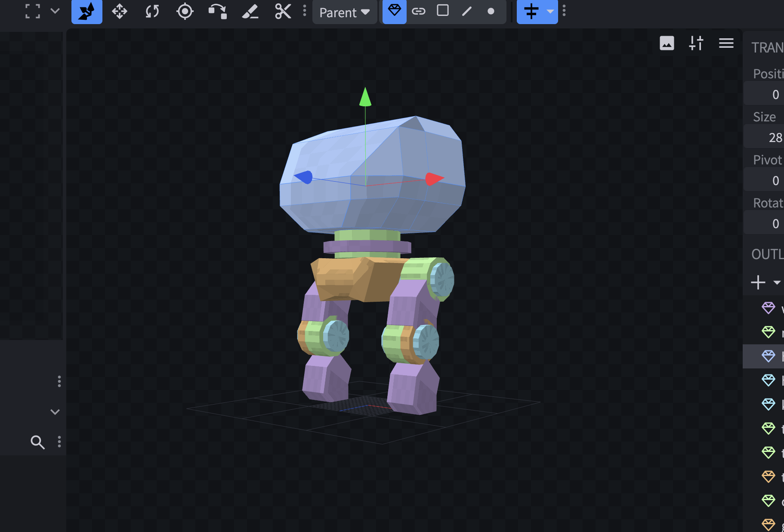Expand chevron next to dashed square icon
Image resolution: width=784 pixels, height=532 pixels.
tap(55, 11)
